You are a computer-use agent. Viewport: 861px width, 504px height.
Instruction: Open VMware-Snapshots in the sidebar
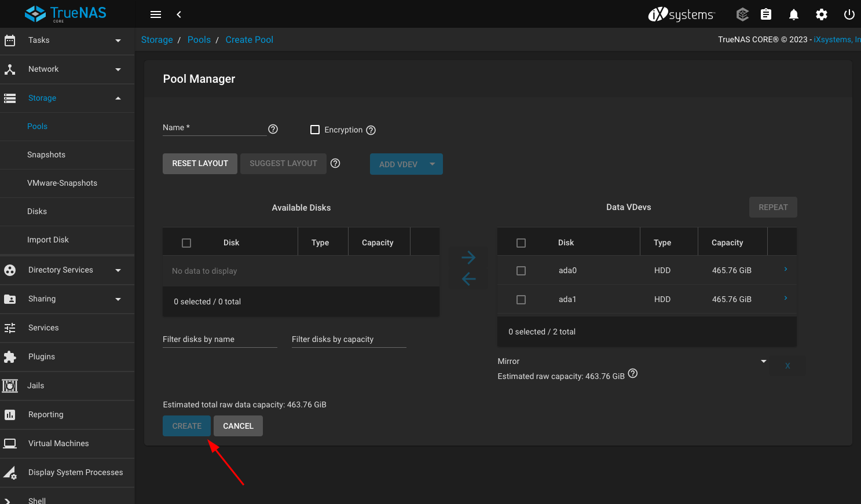pos(62,183)
